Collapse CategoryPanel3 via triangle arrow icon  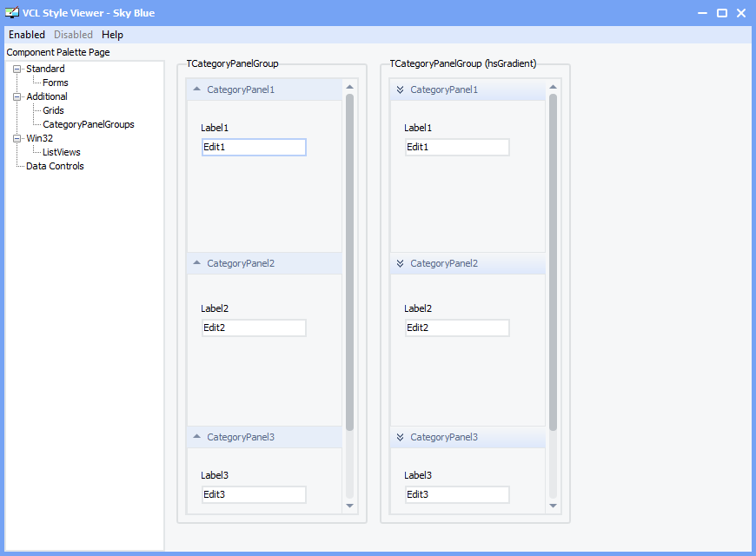pyautogui.click(x=196, y=436)
